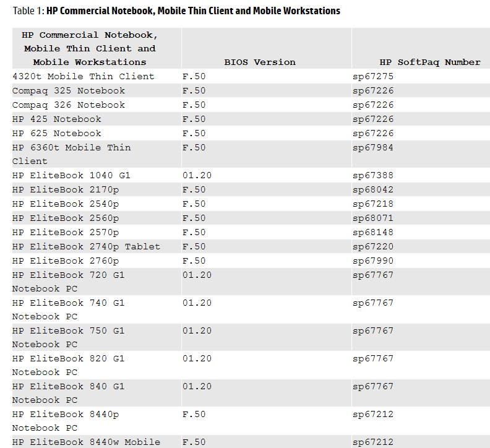Click softpaq number sp67990

tap(373, 261)
